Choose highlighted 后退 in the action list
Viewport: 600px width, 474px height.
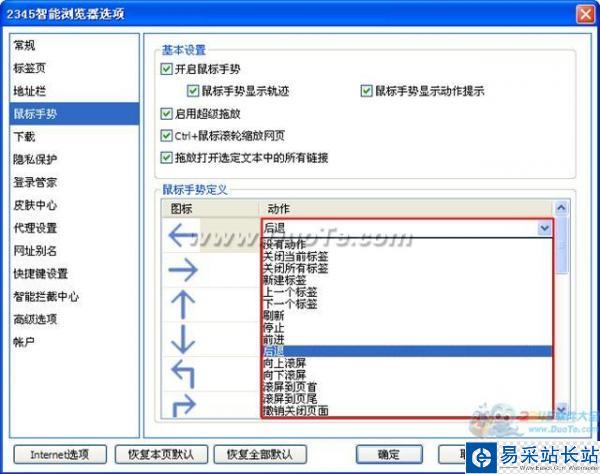(407, 351)
